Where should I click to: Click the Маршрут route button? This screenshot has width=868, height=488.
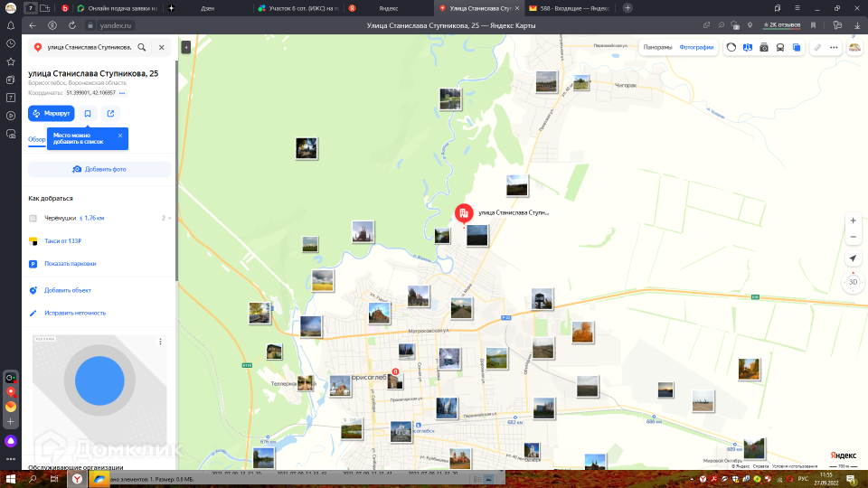[x=51, y=113]
